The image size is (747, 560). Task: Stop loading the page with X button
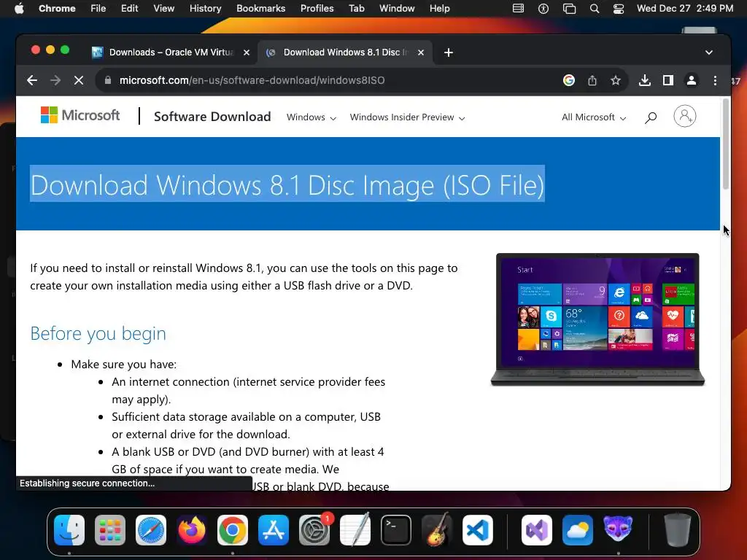79,80
